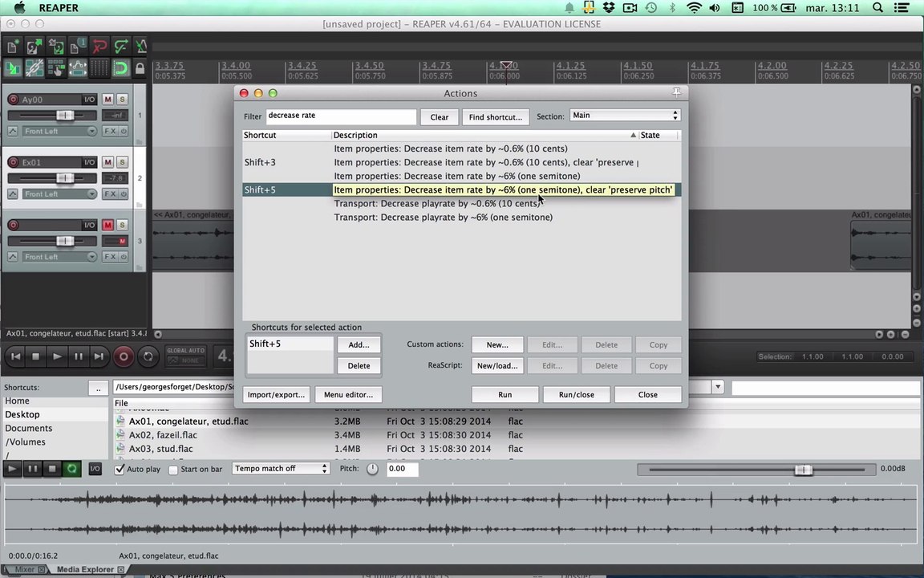
Task: Click the red Undo toolbar icon
Action: tap(99, 46)
